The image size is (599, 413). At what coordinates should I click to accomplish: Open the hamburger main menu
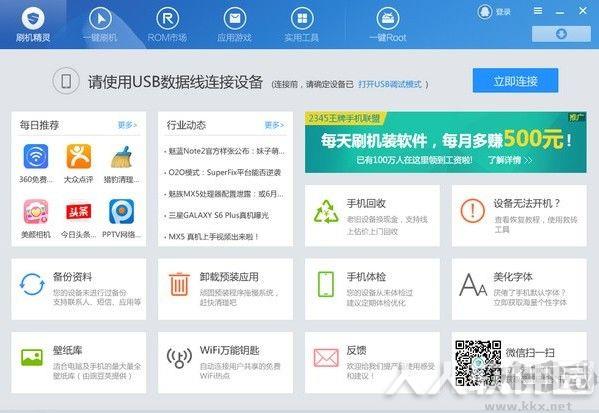tap(538, 11)
